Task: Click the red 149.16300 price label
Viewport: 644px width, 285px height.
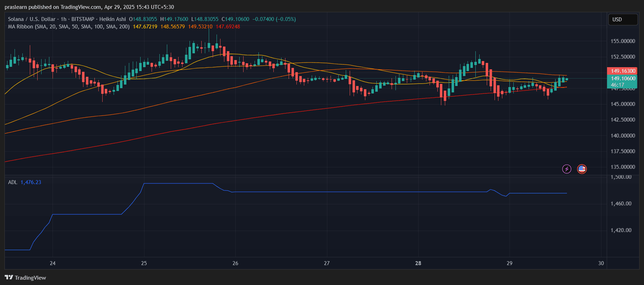Action: [x=622, y=71]
